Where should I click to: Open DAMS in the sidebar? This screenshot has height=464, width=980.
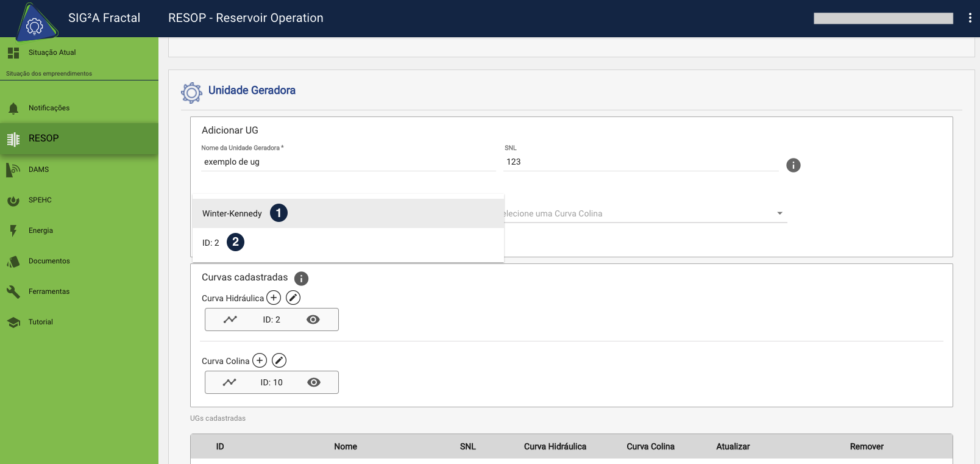click(x=38, y=170)
